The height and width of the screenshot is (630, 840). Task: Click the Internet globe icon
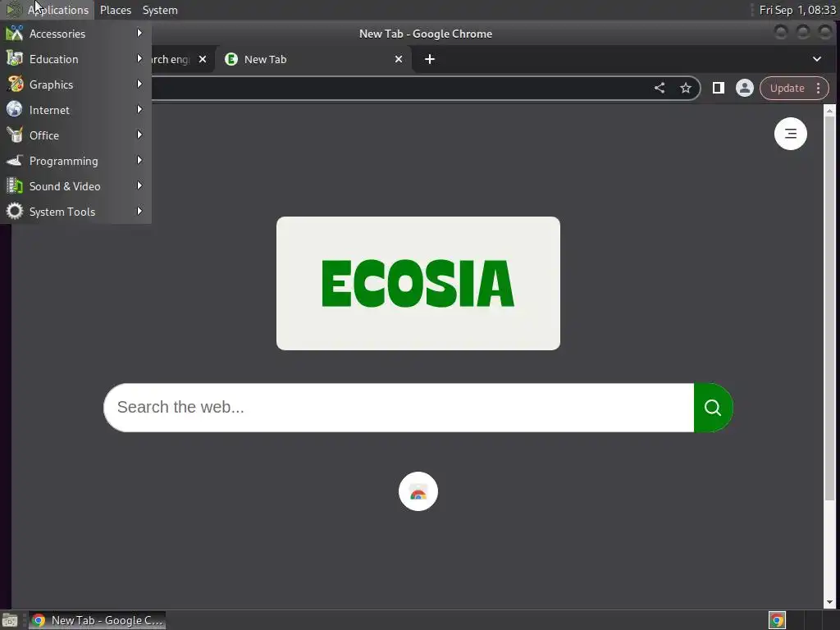coord(15,109)
